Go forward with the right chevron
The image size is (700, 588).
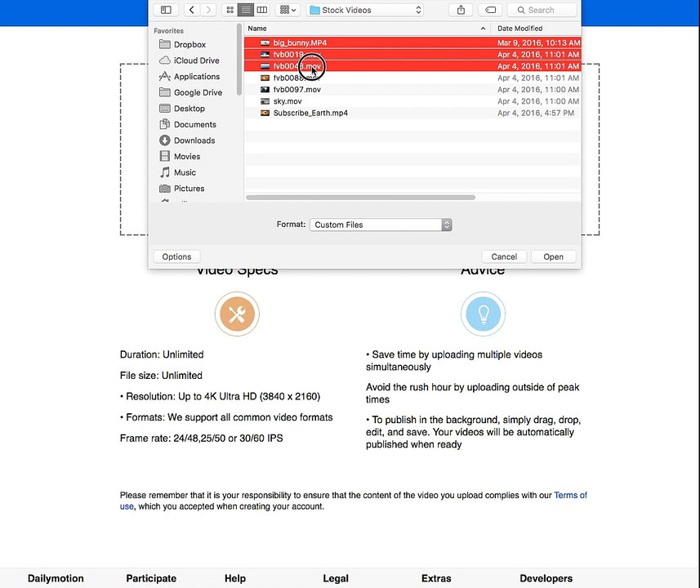(208, 10)
